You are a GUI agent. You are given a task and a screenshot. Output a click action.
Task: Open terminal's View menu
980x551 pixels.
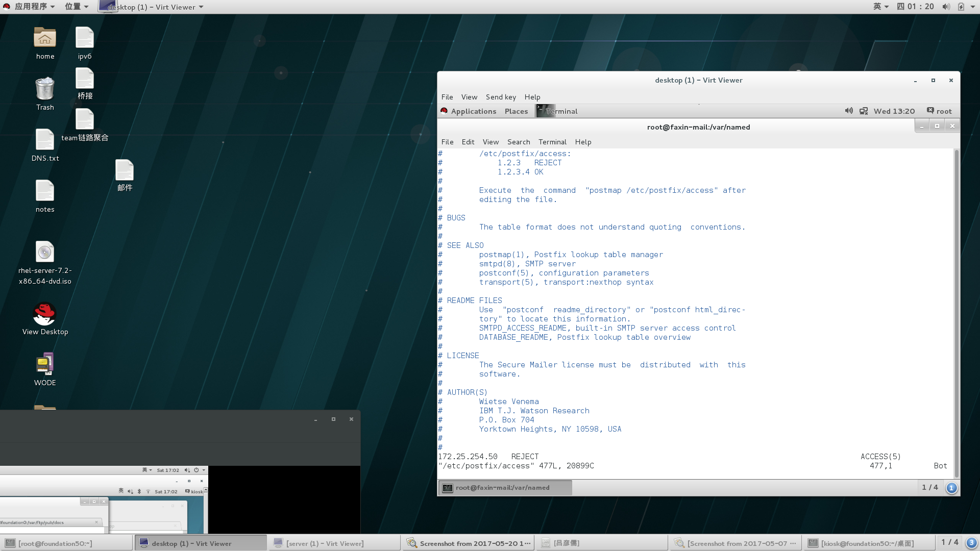(x=491, y=142)
